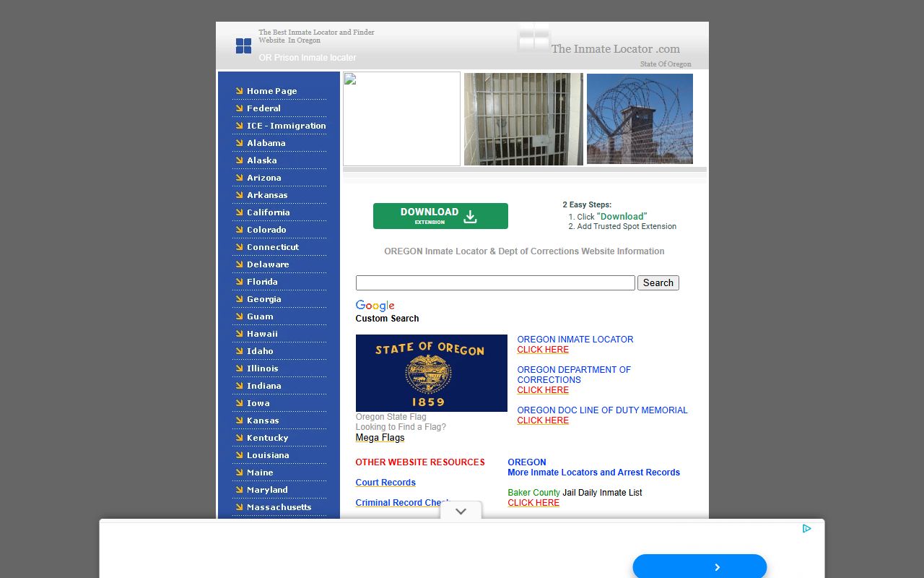Go to the Guam inmate page
This screenshot has height=578, width=924.
[260, 316]
